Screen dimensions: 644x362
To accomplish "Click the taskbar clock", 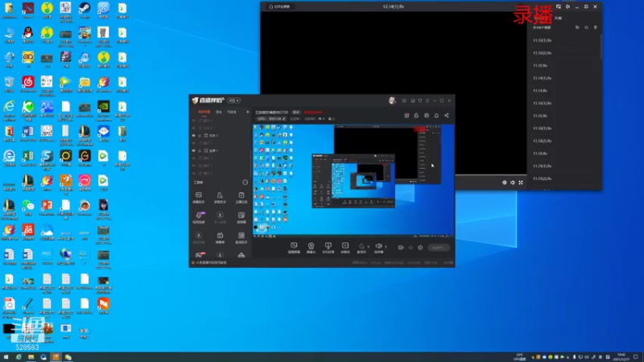I will [621, 356].
